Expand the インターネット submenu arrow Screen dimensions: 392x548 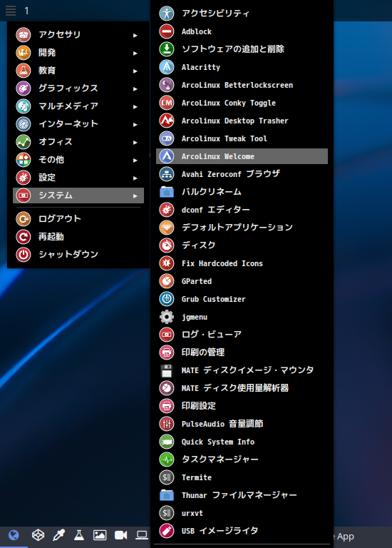pos(135,124)
